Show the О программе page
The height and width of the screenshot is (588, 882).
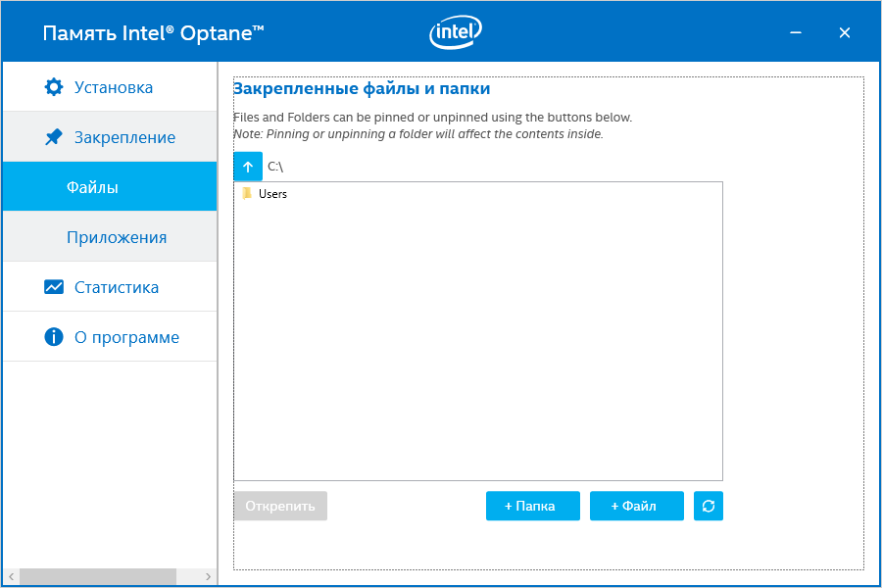click(126, 337)
